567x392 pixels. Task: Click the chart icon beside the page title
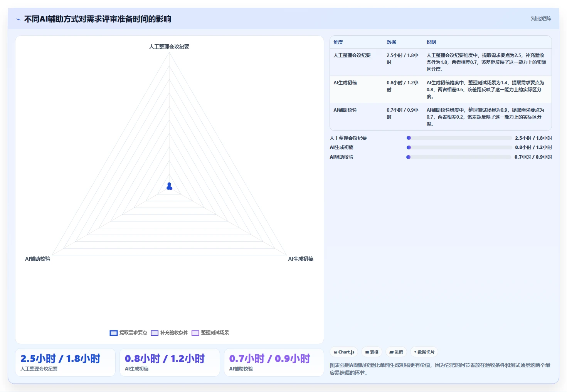click(x=18, y=19)
